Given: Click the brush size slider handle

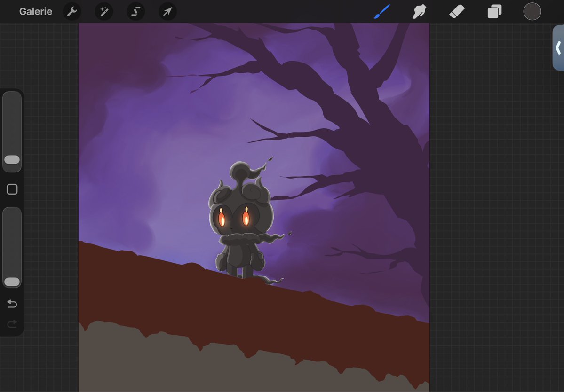Looking at the screenshot, I should click(12, 159).
